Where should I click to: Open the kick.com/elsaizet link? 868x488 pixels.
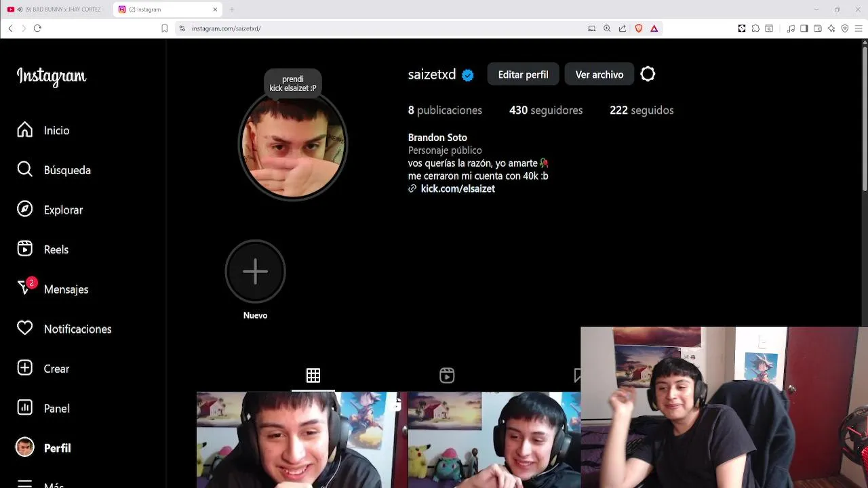click(x=458, y=189)
